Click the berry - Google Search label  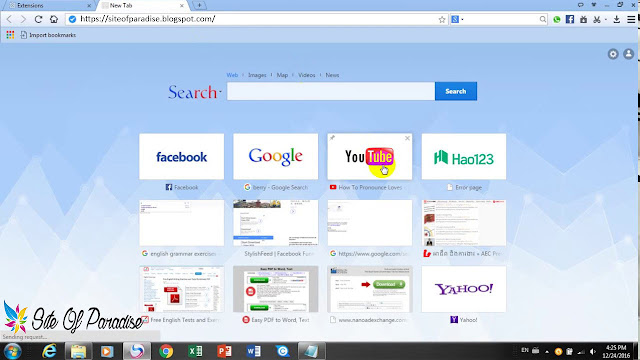280,187
